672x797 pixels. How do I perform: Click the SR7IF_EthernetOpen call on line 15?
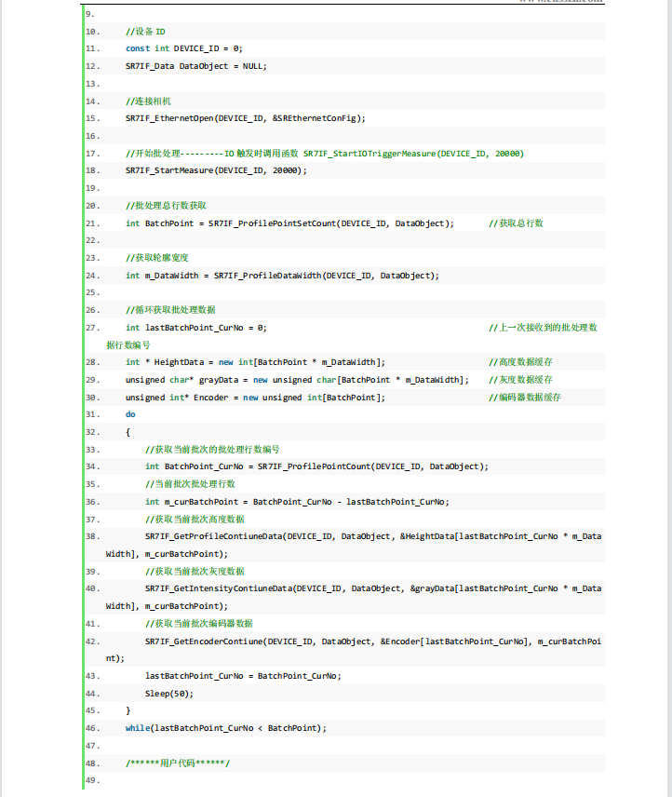click(x=246, y=118)
